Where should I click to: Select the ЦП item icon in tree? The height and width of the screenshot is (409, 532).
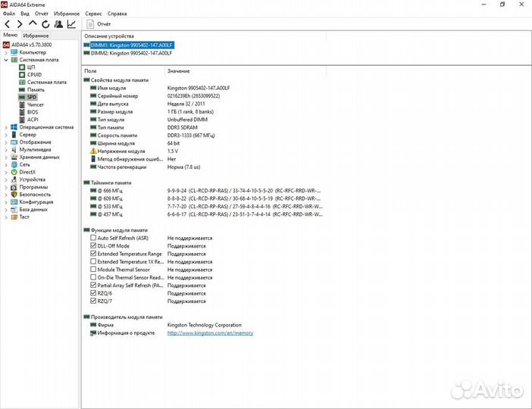tap(22, 67)
